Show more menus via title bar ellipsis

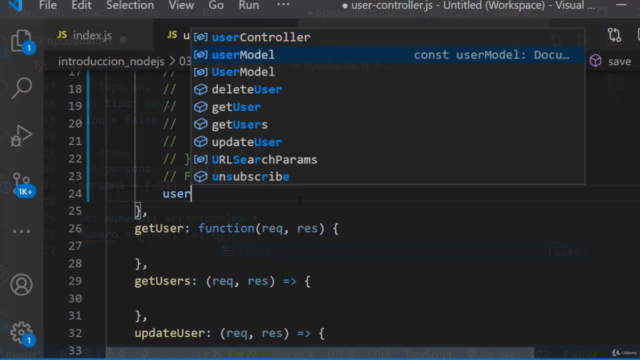pos(283,5)
